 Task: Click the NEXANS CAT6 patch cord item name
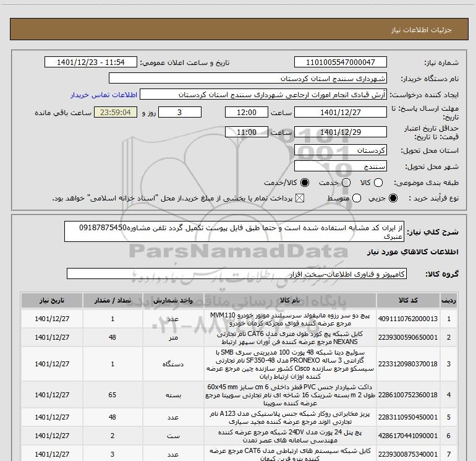pyautogui.click(x=290, y=338)
